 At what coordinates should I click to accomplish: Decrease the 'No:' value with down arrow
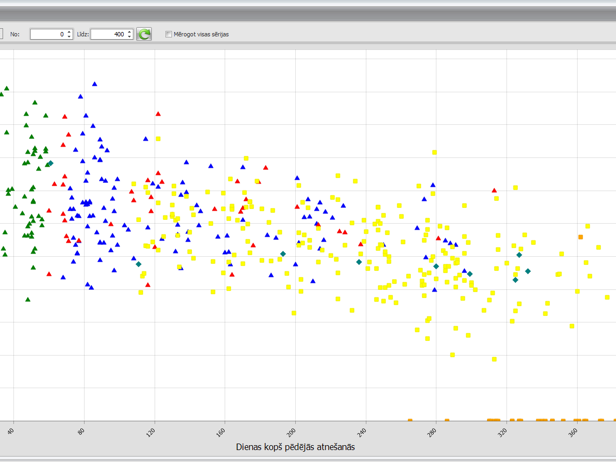[69, 37]
